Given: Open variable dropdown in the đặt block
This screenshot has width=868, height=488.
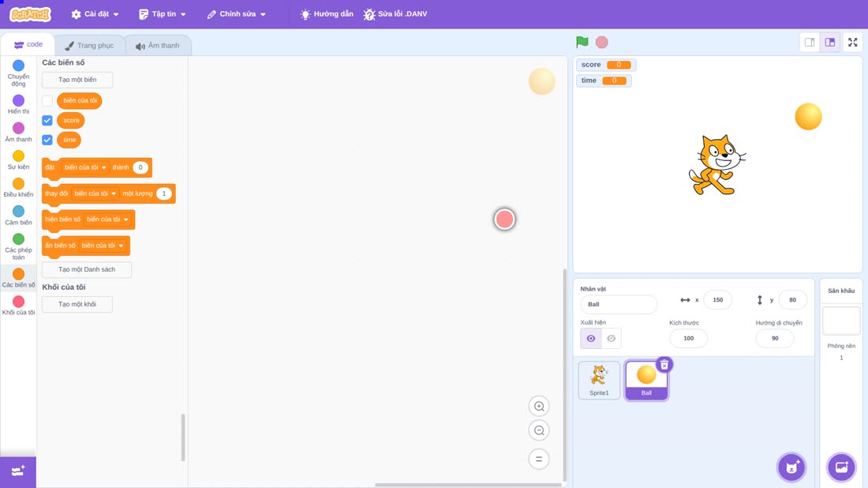Looking at the screenshot, I should click(85, 167).
